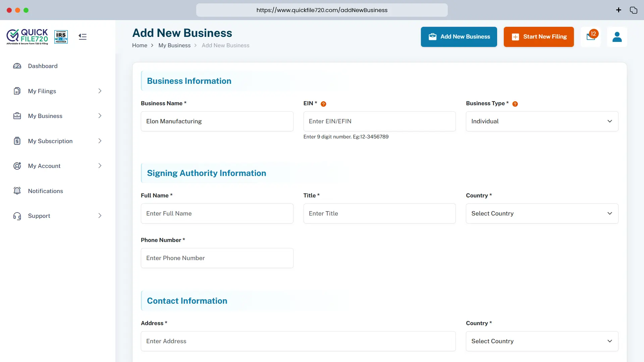The height and width of the screenshot is (362, 644).
Task: Open Notifications from the sidebar
Action: [x=45, y=191]
